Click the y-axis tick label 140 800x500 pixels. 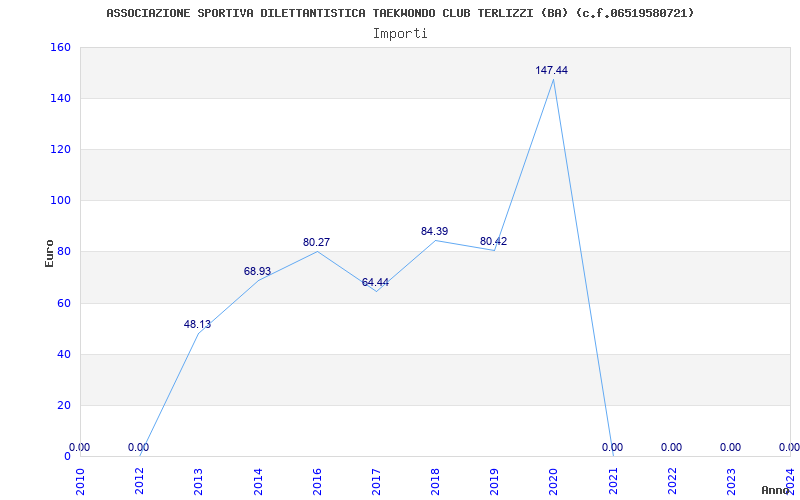[60, 98]
